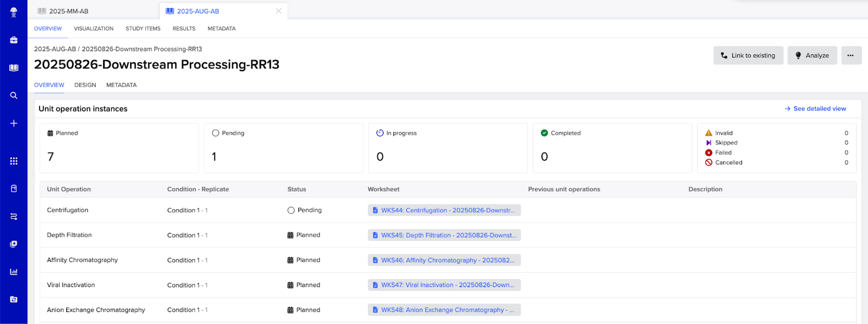The width and height of the screenshot is (868, 324).
Task: Click the open book icon in sidebar
Action: pyautogui.click(x=14, y=68)
